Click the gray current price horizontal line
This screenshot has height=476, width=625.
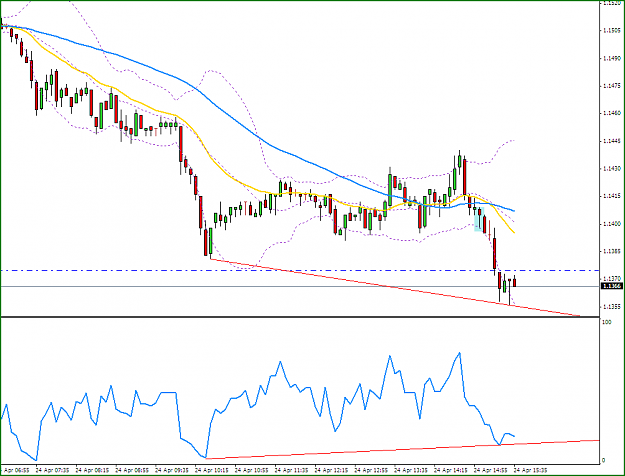click(300, 286)
